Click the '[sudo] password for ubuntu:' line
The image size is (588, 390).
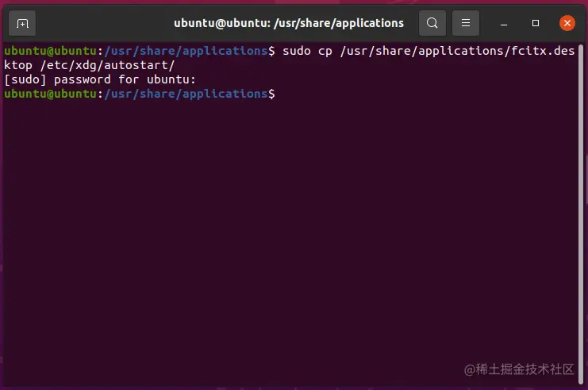[100, 79]
